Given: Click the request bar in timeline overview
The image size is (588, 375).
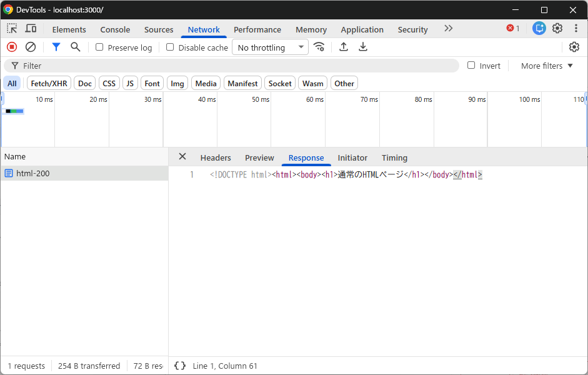Looking at the screenshot, I should pyautogui.click(x=14, y=111).
